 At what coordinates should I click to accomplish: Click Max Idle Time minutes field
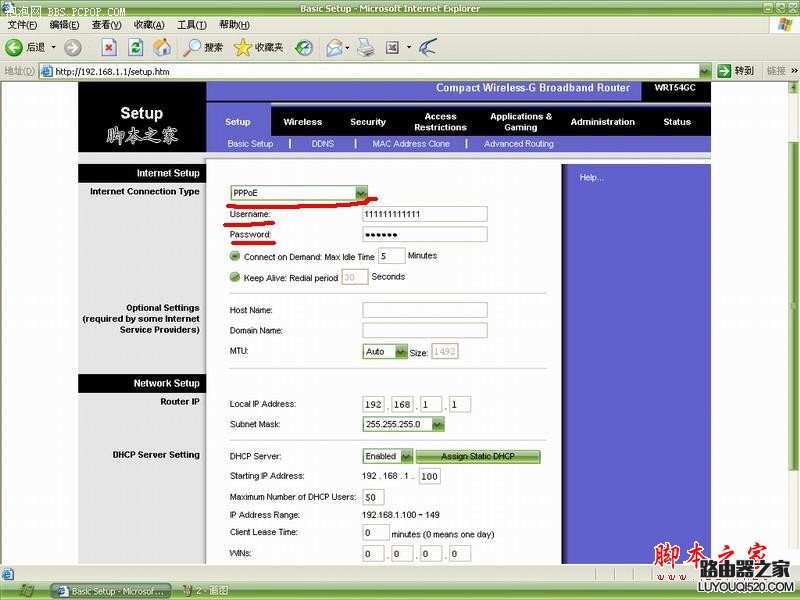[x=391, y=256]
